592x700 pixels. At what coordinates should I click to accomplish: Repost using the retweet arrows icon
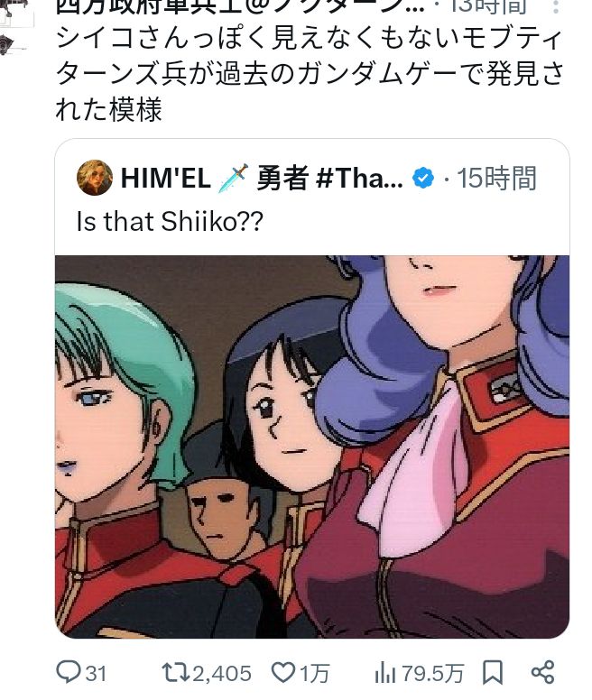[x=176, y=672]
